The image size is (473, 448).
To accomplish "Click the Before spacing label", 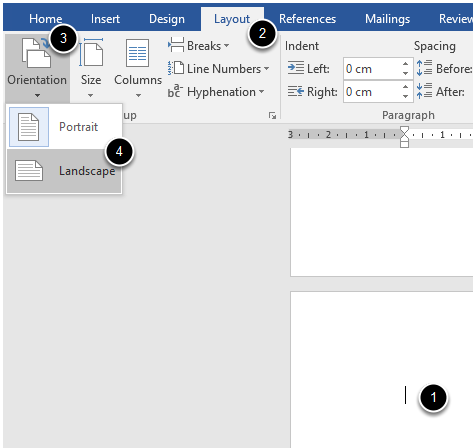I will tap(454, 69).
